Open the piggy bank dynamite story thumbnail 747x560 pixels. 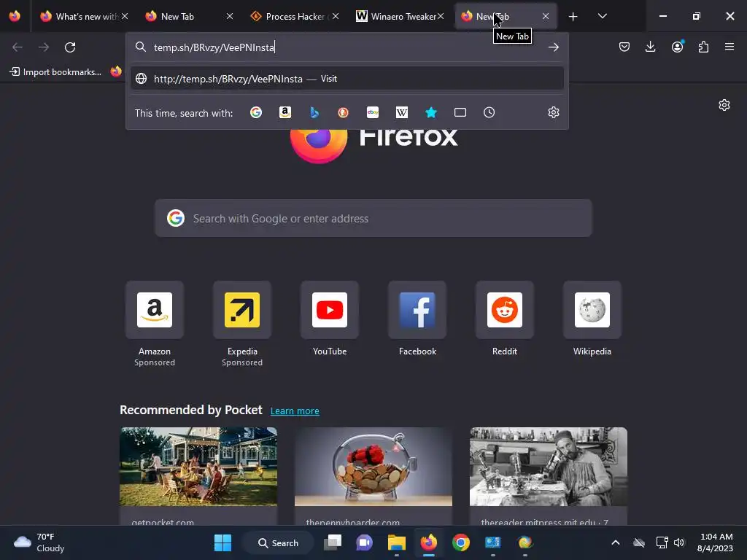point(373,466)
